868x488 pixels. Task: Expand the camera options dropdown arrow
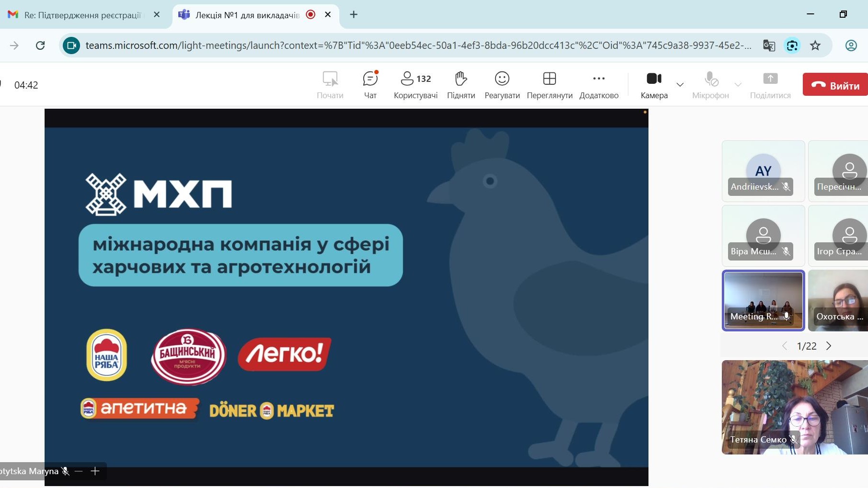(x=680, y=85)
